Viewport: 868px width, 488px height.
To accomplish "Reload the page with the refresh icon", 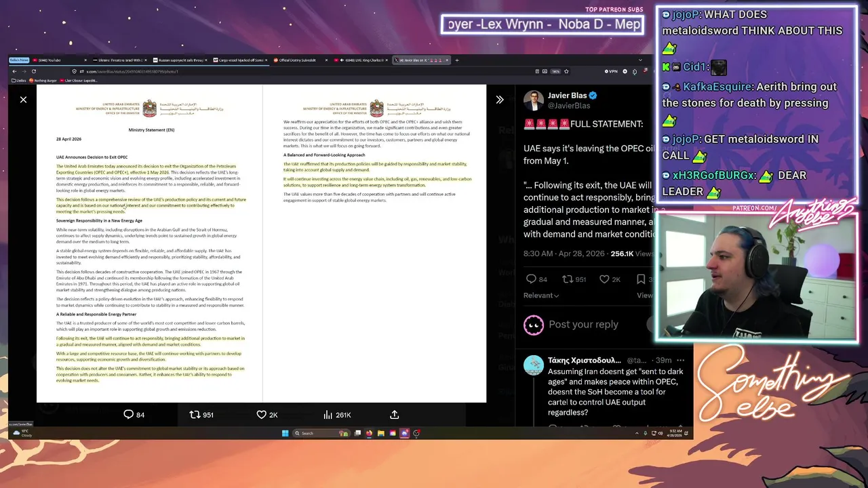I will (34, 71).
